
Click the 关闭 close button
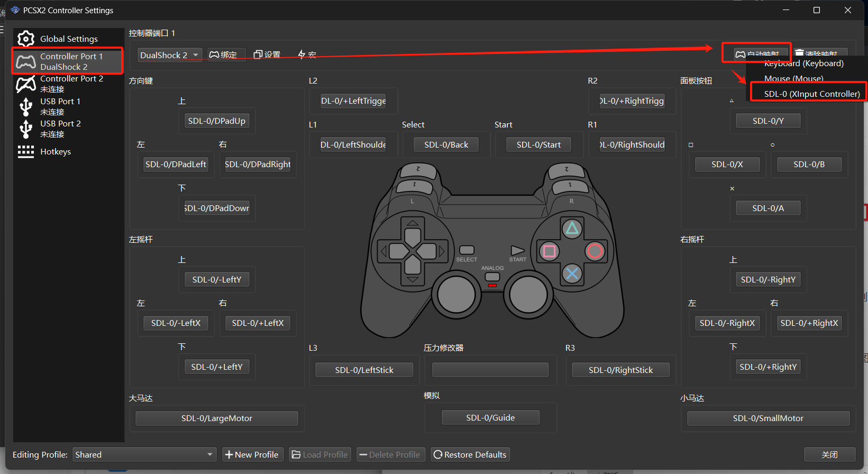pos(829,454)
